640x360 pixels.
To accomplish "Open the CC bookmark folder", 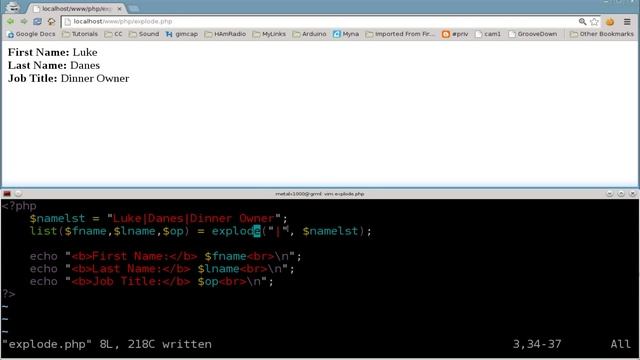I will 113,34.
